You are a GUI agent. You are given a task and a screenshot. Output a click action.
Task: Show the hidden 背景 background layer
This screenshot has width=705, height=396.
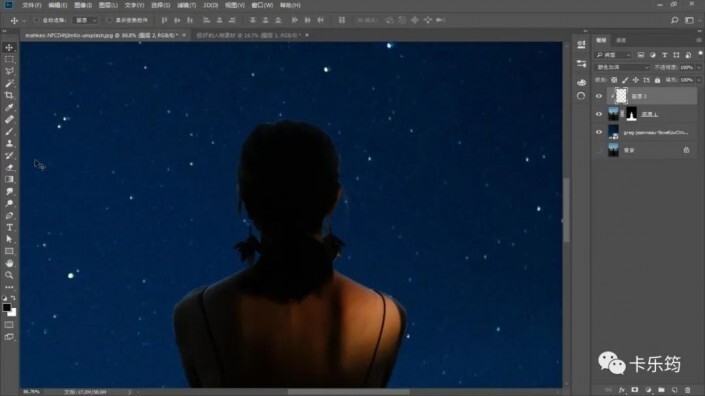599,150
